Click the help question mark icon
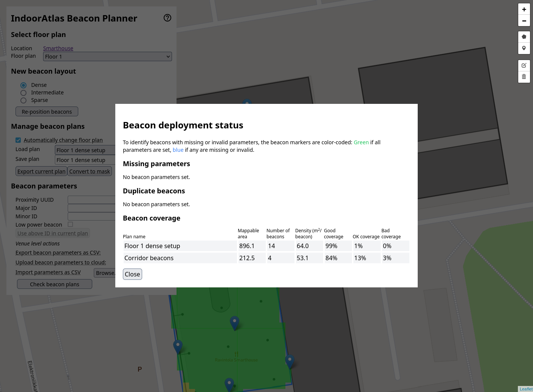533x392 pixels. point(167,18)
